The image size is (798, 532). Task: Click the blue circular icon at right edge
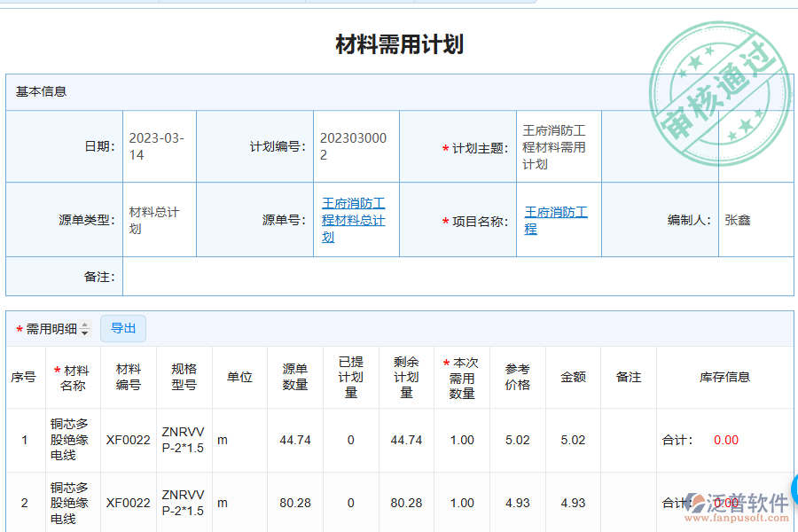click(795, 489)
